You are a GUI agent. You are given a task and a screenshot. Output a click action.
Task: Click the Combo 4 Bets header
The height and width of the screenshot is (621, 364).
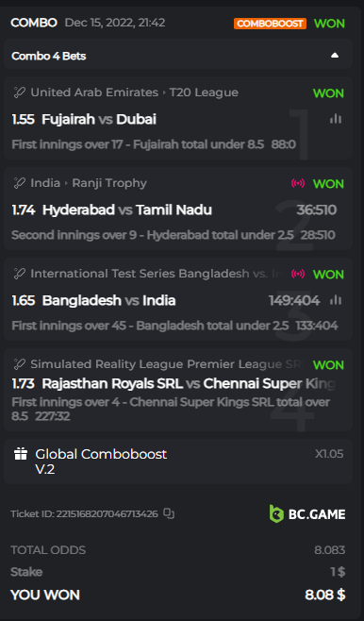(x=178, y=56)
